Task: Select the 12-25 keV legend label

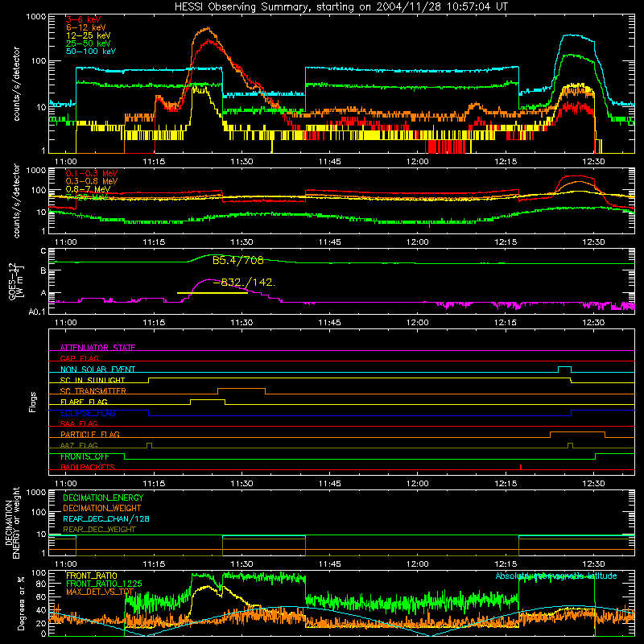Action: click(x=89, y=35)
